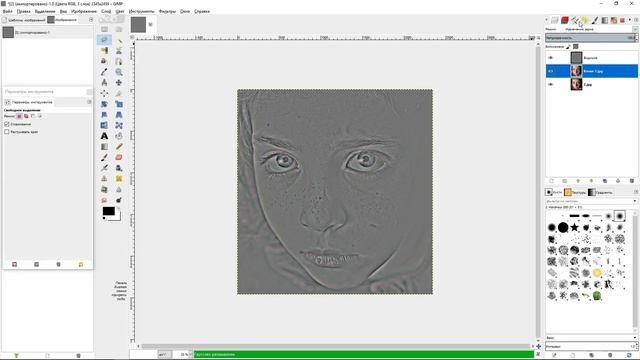Delete the layer using the trash icon
The width and height of the screenshot is (640, 360).
tap(631, 181)
